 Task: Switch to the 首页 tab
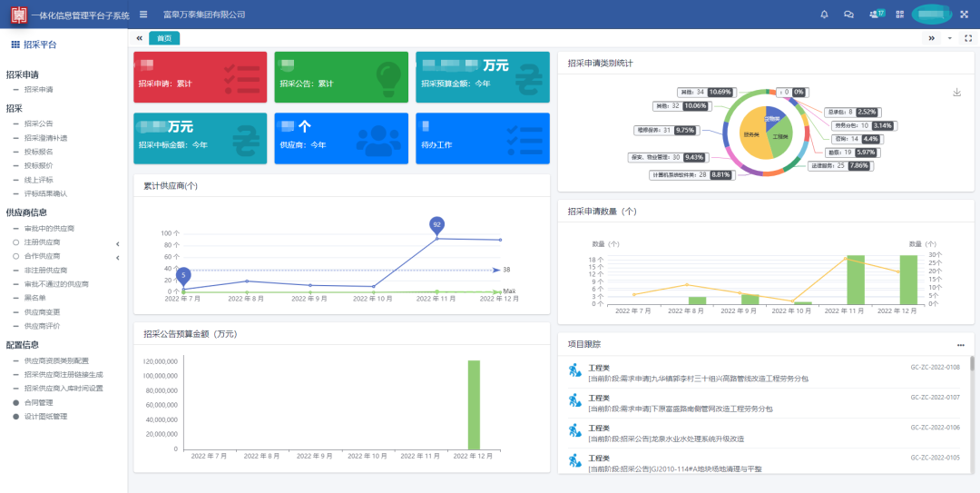click(164, 38)
